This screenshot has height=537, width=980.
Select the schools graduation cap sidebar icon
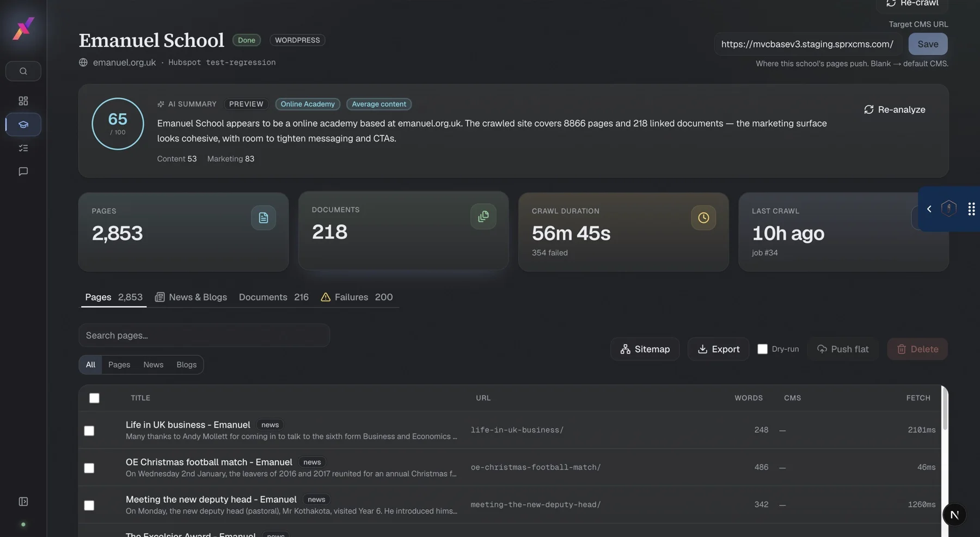(x=23, y=125)
